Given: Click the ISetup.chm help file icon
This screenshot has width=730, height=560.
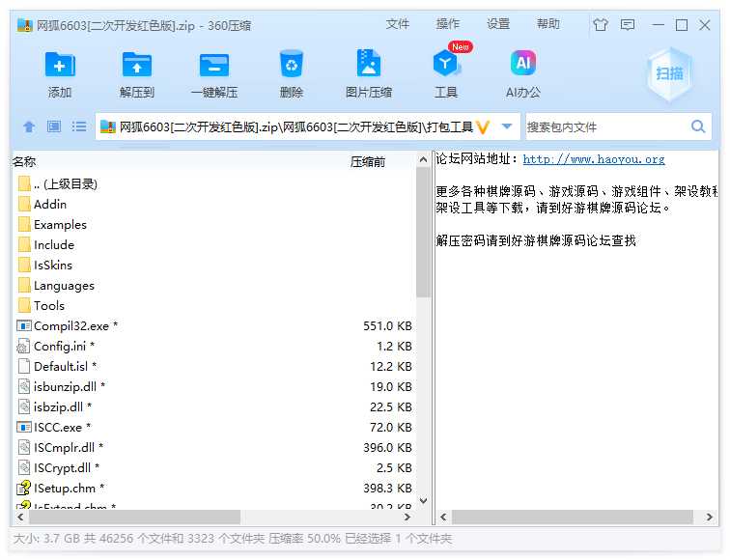Looking at the screenshot, I should 23,488.
